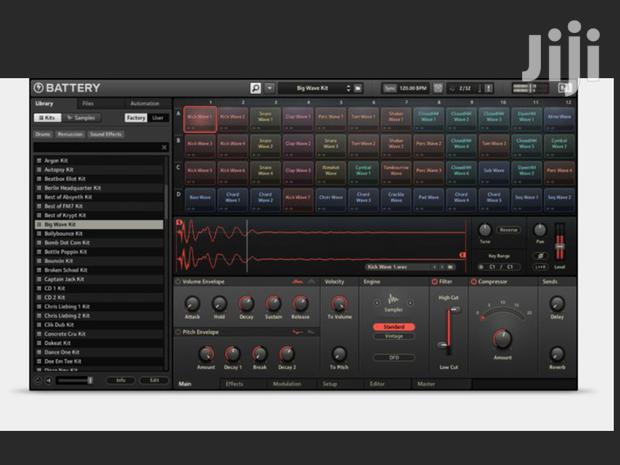Screen dimensions: 620x465
Task: Select Chris Liebing 1 Kit
Action: (99, 306)
